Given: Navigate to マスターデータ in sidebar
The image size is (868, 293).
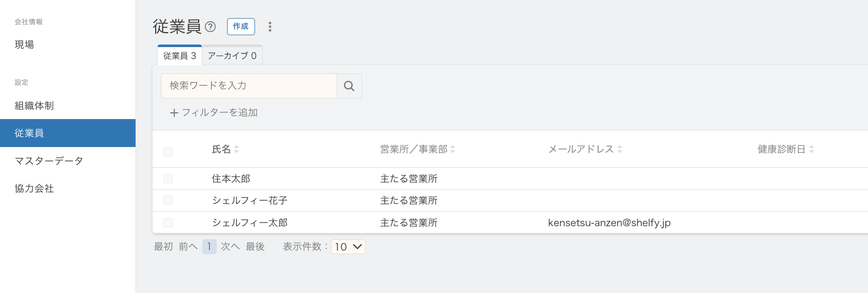Looking at the screenshot, I should [49, 161].
